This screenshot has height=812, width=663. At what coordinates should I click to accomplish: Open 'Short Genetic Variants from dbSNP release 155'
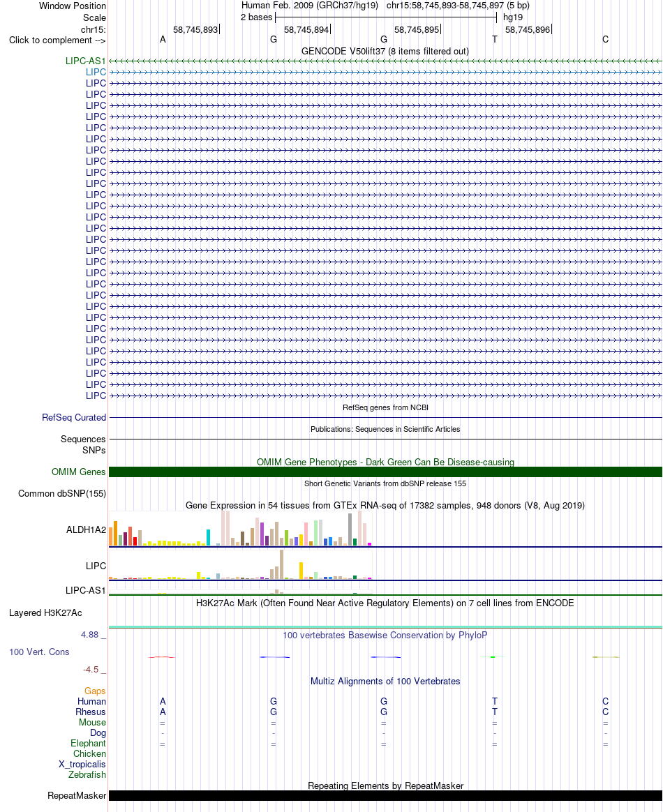(x=385, y=483)
